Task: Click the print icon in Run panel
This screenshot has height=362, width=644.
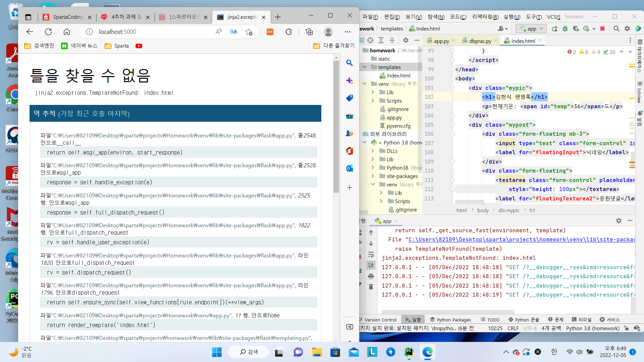Action: coord(371,276)
